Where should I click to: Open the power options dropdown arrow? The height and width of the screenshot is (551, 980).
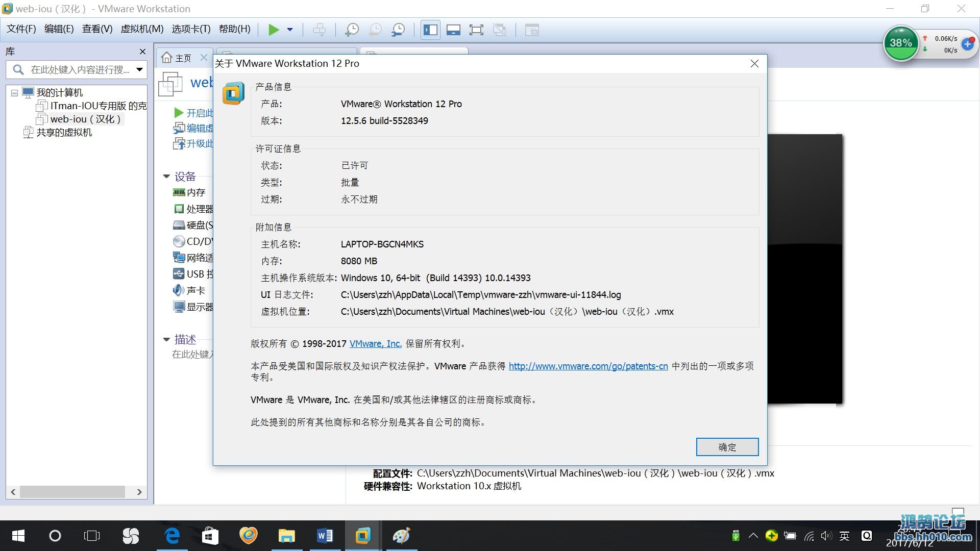pos(290,30)
